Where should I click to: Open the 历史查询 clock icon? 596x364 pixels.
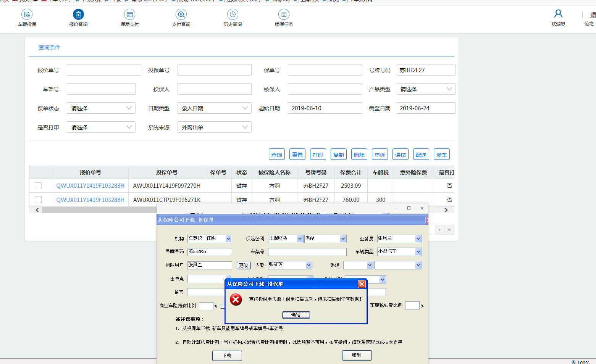click(233, 15)
